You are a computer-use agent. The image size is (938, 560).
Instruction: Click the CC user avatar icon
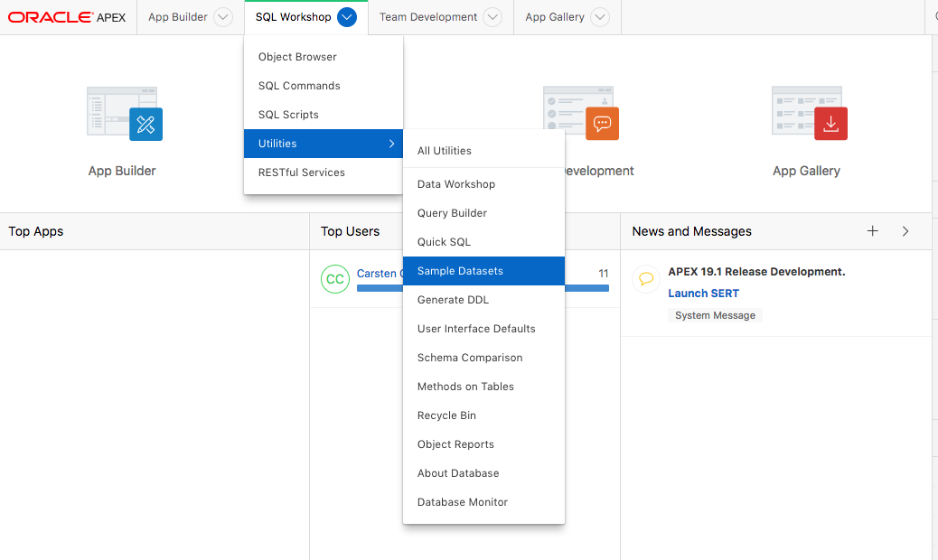pyautogui.click(x=335, y=279)
